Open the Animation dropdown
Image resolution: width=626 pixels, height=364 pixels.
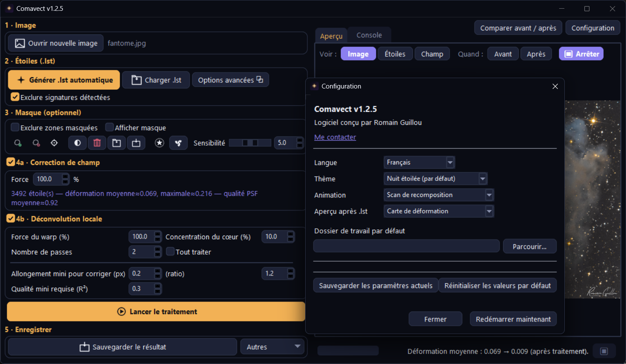pyautogui.click(x=439, y=195)
